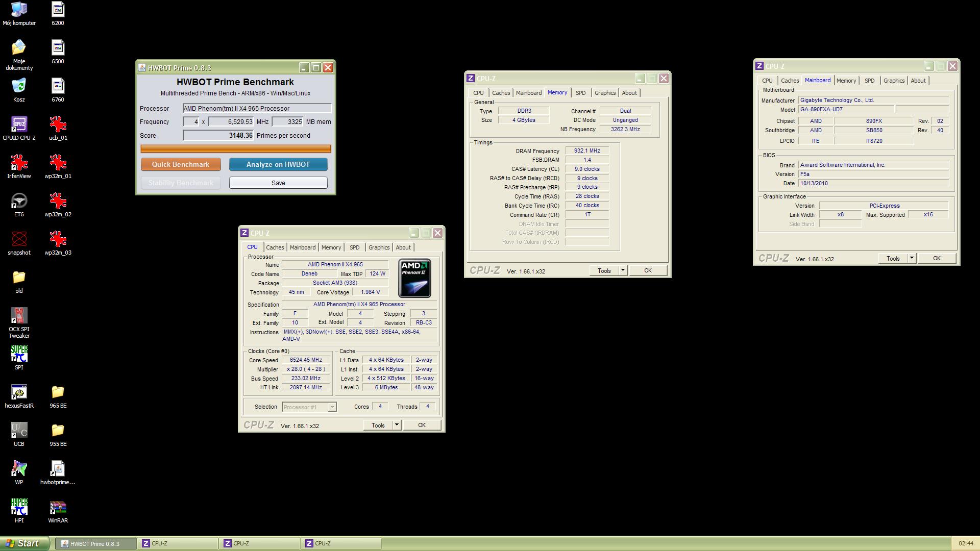Viewport: 980px width, 551px height.
Task: Open the Windows Start menu
Action: [24, 543]
